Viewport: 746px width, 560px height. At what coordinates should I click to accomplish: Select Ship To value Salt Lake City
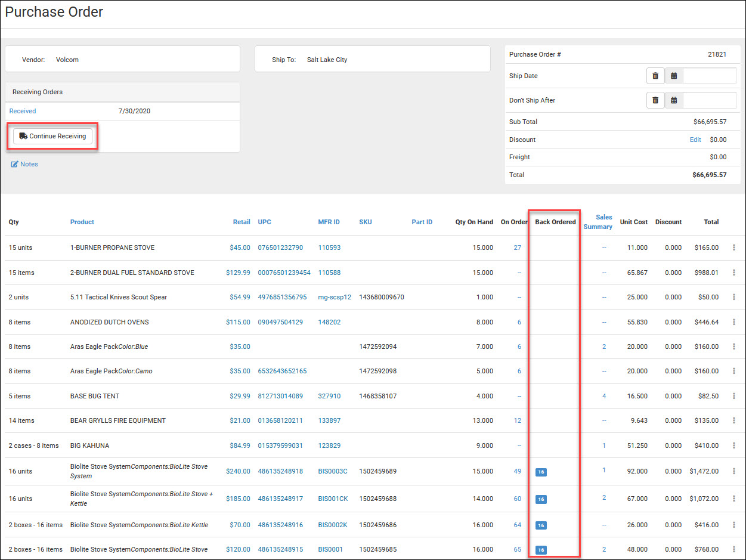point(327,60)
